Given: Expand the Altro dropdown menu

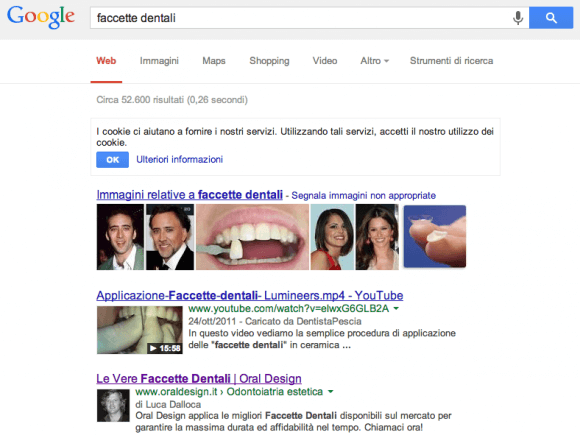Looking at the screenshot, I should pyautogui.click(x=374, y=61).
